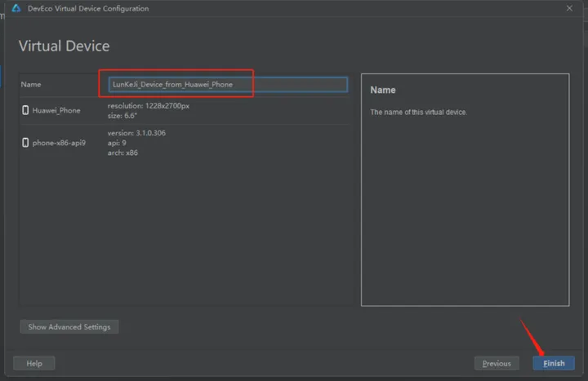Click the phone-x86-api9 image icon
This screenshot has width=588, height=381.
(25, 143)
